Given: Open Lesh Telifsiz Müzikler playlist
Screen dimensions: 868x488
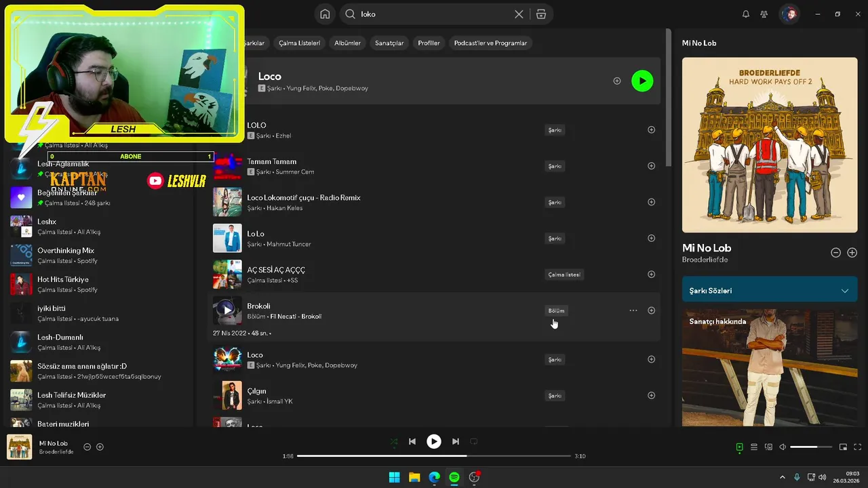Looking at the screenshot, I should pos(98,400).
